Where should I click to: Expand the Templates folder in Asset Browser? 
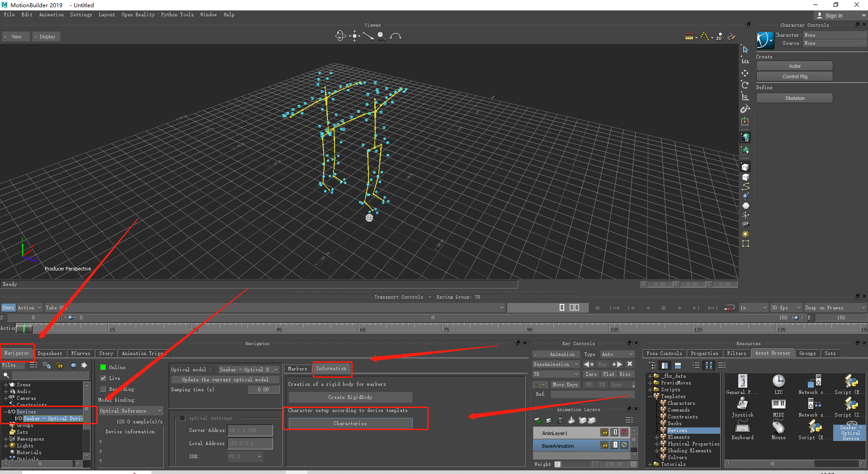650,396
